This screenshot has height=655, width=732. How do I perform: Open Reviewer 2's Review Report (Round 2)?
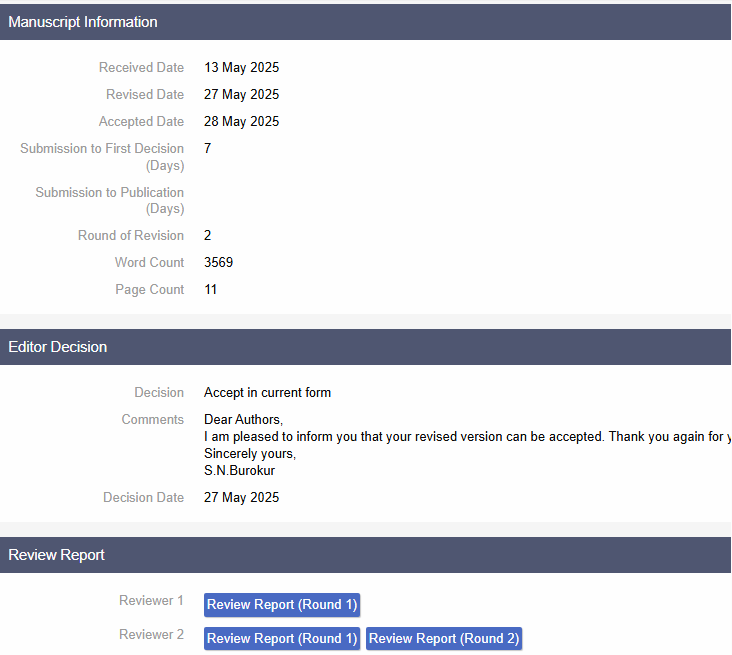tap(444, 639)
